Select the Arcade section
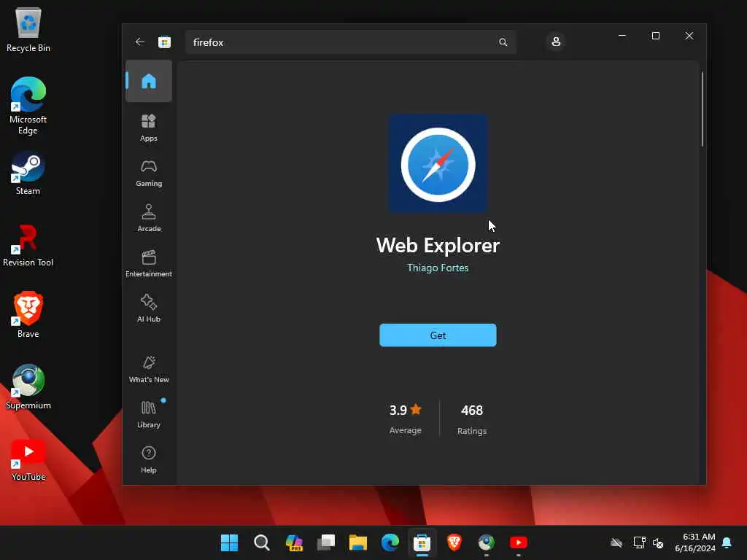Screen dimensions: 747x560 point(149,218)
